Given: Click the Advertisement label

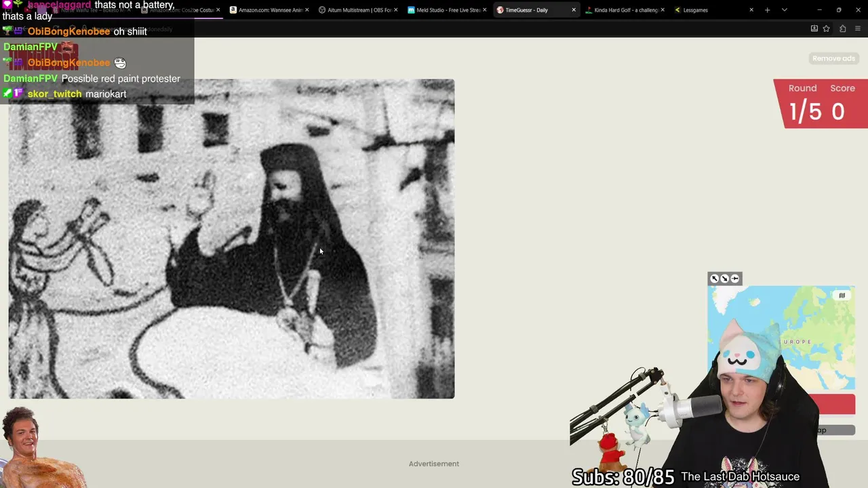Looking at the screenshot, I should 434,464.
